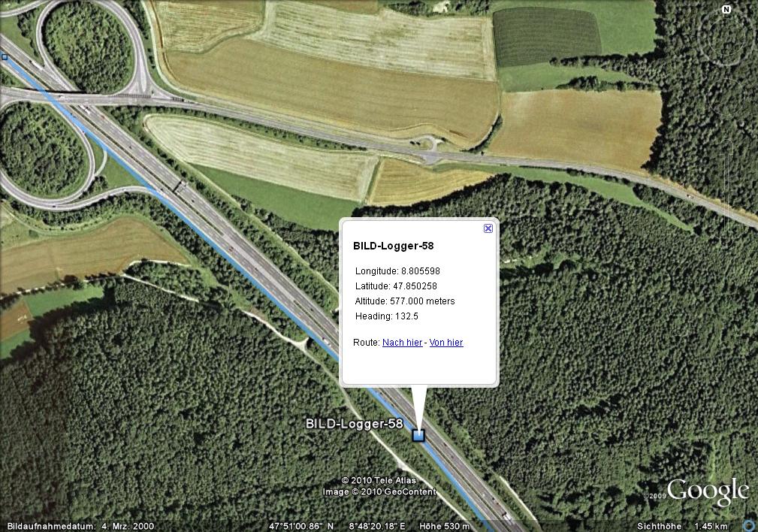Click the zoom slider track
Viewport: 758px width, 532px height.
click(x=726, y=193)
